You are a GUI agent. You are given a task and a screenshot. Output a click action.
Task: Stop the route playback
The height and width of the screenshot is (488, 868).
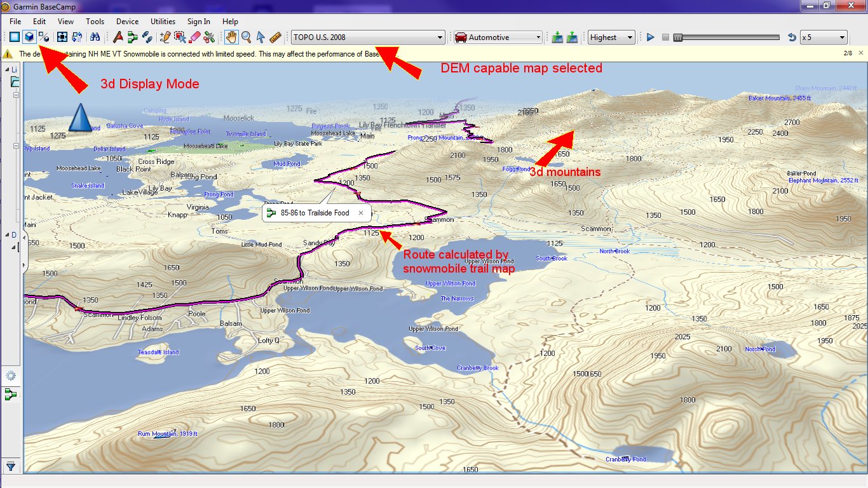(665, 37)
